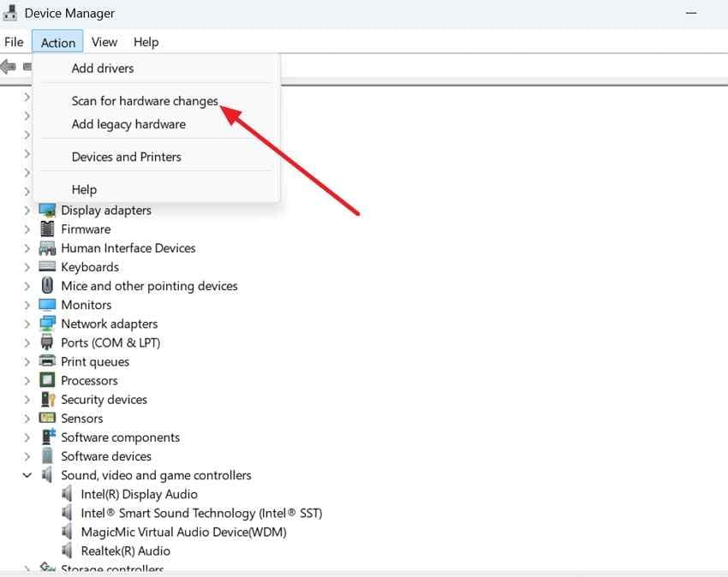Select Intel(R) Display Audio device
The image size is (728, 577).
(139, 494)
